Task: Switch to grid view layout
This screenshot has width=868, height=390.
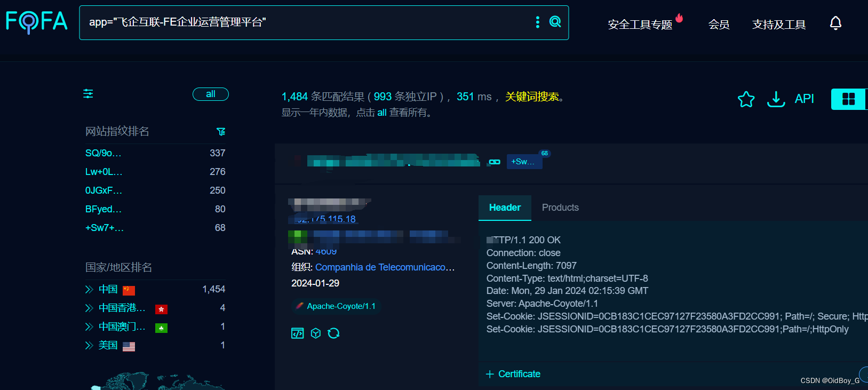Action: tap(848, 99)
